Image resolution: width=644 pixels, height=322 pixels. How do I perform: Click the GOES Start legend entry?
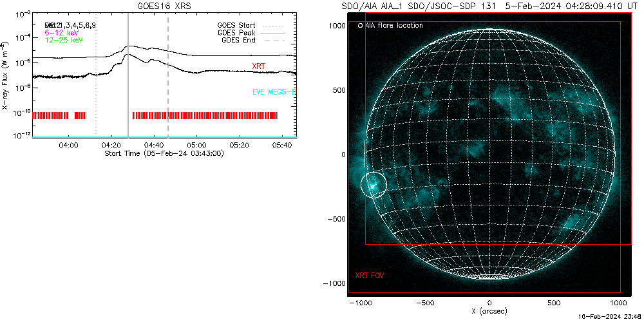[251, 24]
